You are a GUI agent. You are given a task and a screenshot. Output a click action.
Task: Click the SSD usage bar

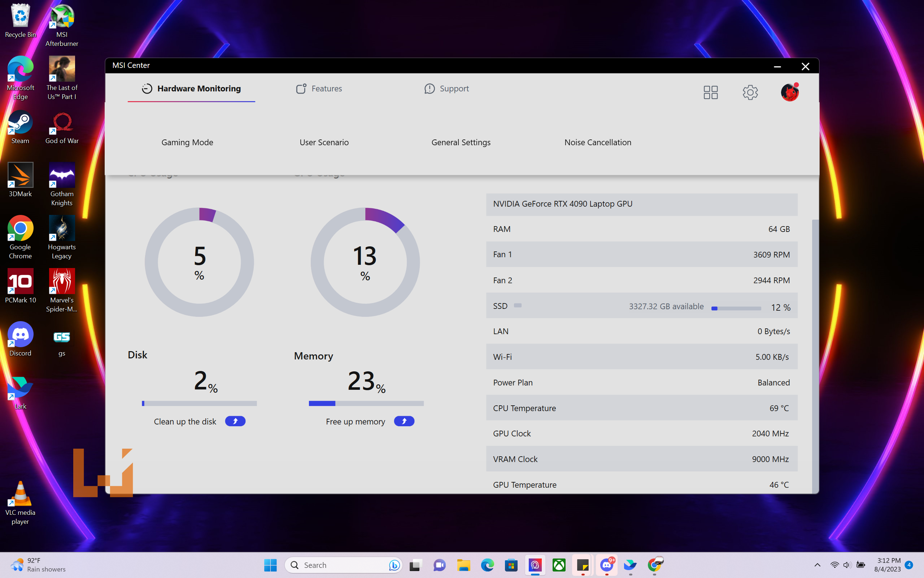click(736, 308)
